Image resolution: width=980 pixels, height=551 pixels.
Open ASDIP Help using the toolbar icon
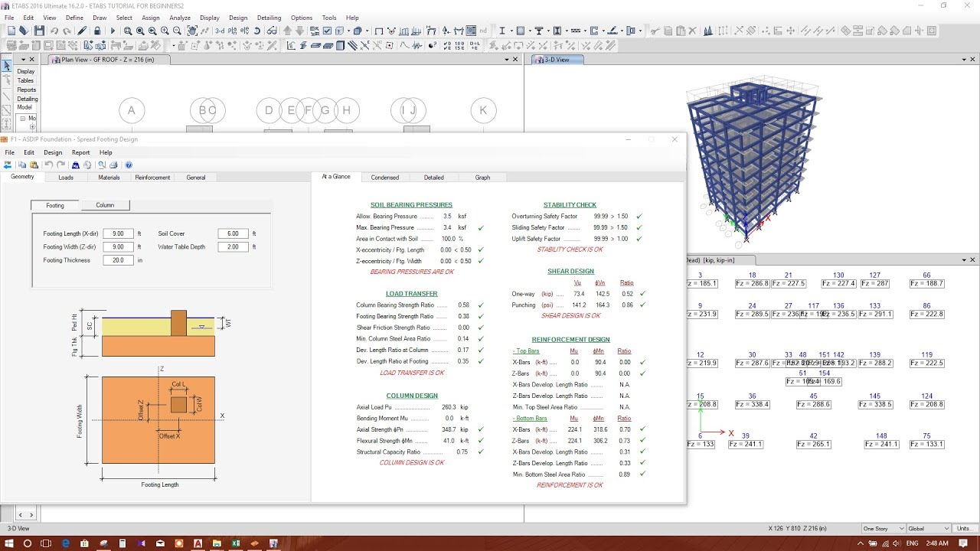click(x=129, y=165)
